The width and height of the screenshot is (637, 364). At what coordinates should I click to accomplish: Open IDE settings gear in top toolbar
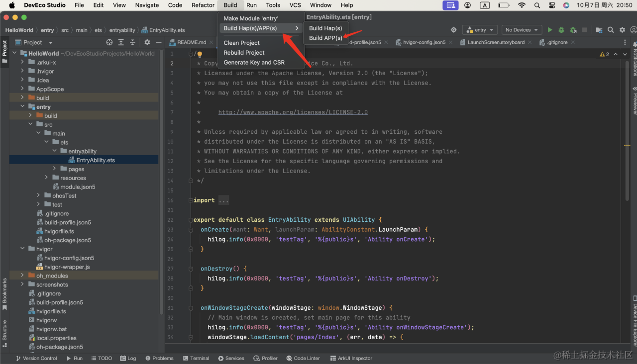[x=622, y=30]
